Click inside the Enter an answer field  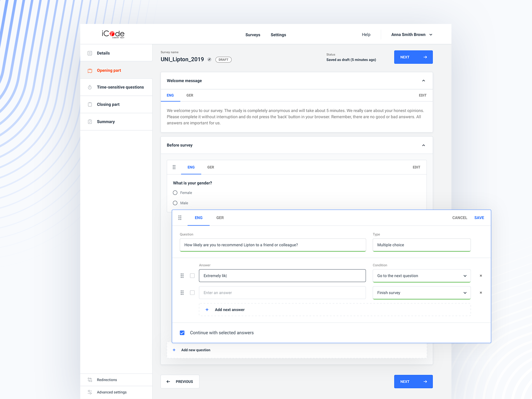(x=282, y=293)
